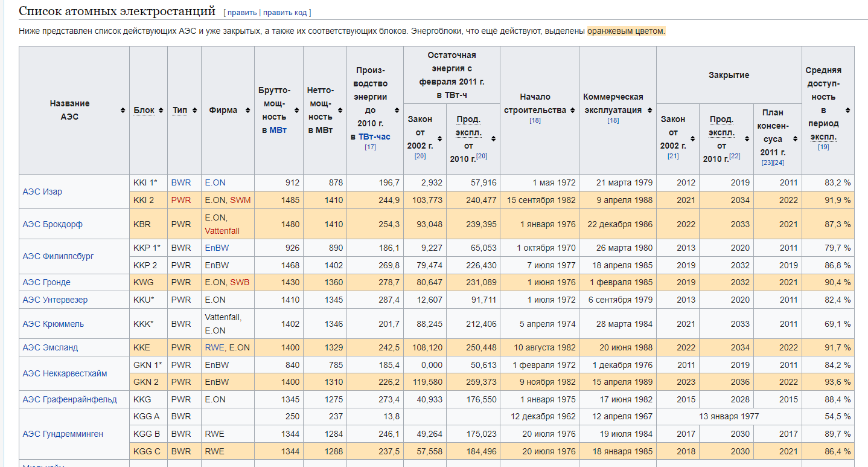The width and height of the screenshot is (868, 467).
Task: Click BWR link in the KKI 1 row
Action: (180, 182)
